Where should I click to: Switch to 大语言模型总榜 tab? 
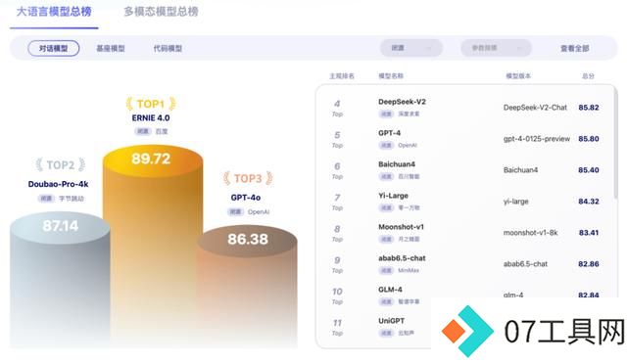pos(54,11)
